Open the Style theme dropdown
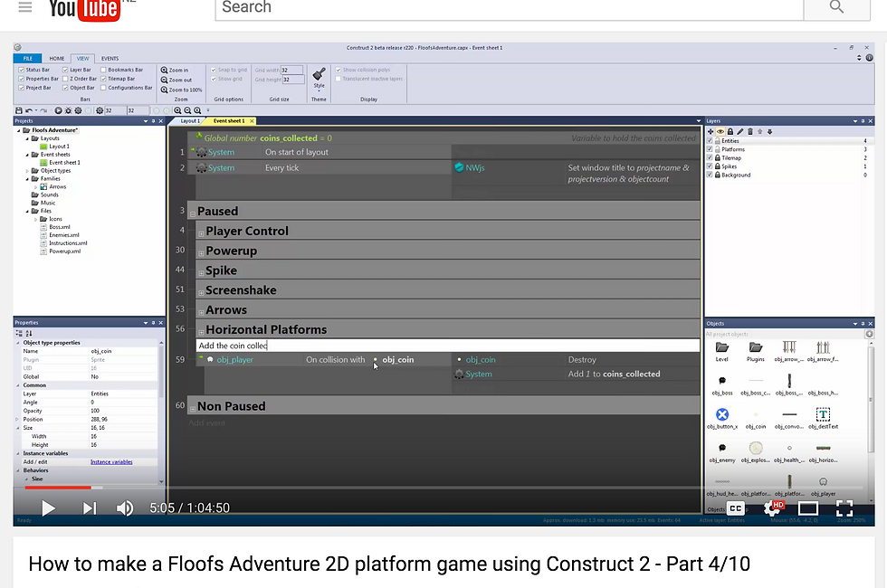This screenshot has width=887, height=588. [x=319, y=80]
